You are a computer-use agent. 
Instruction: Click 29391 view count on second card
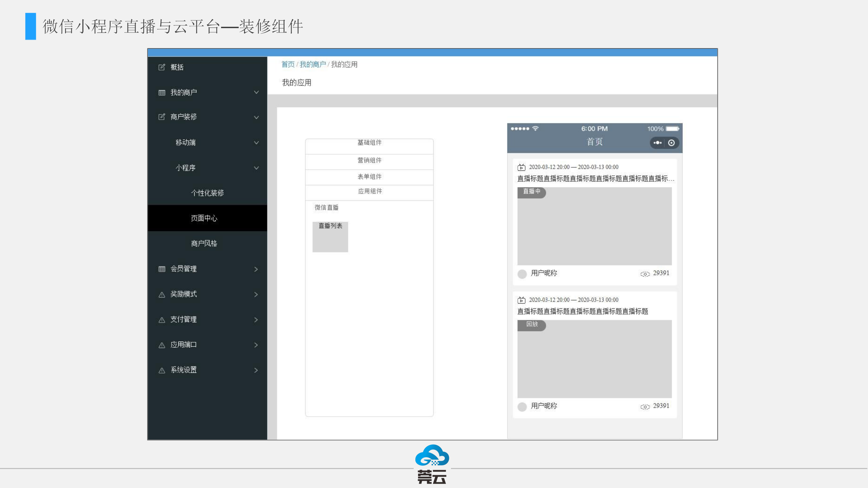coord(661,406)
